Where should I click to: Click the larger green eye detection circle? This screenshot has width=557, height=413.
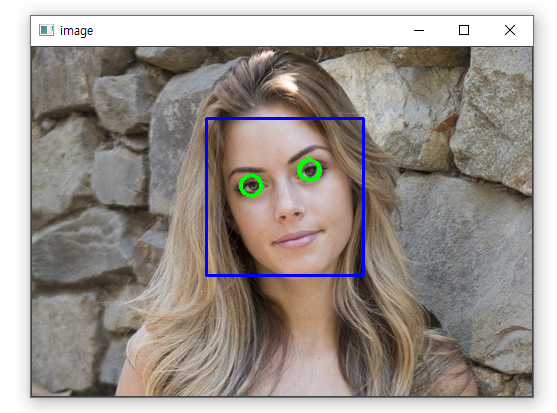pos(310,170)
